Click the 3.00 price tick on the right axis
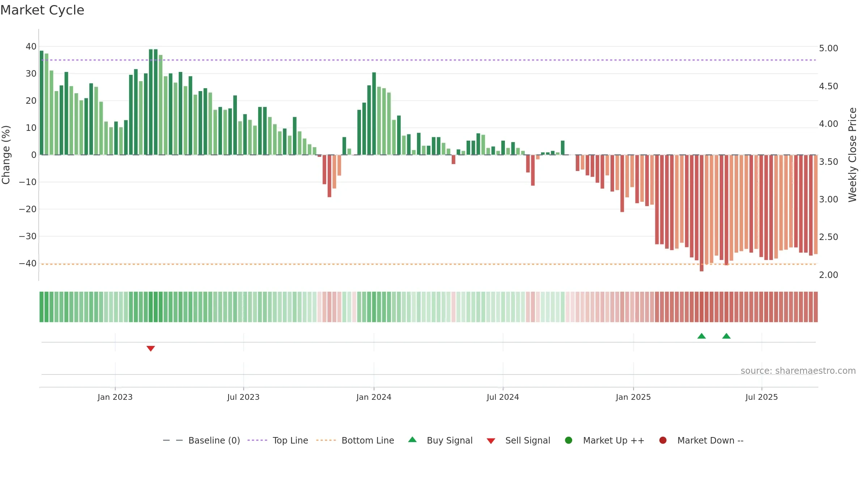 (829, 200)
